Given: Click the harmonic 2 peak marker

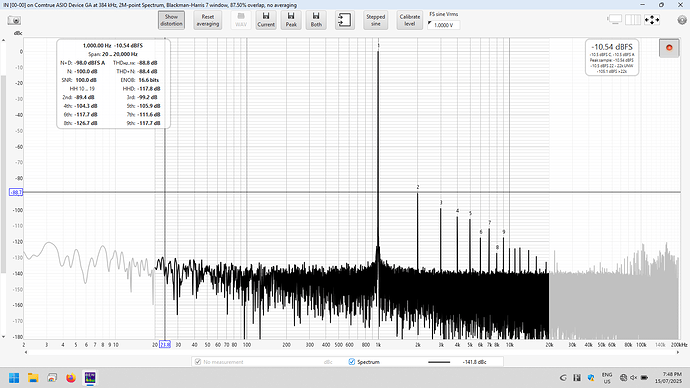Looking at the screenshot, I should click(418, 187).
